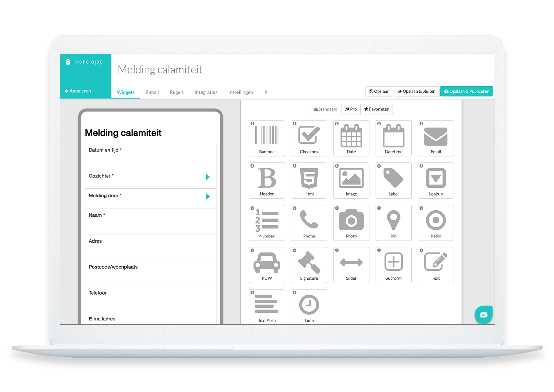Toggle the Checkbox widget
The height and width of the screenshot is (392, 554).
pyautogui.click(x=308, y=138)
